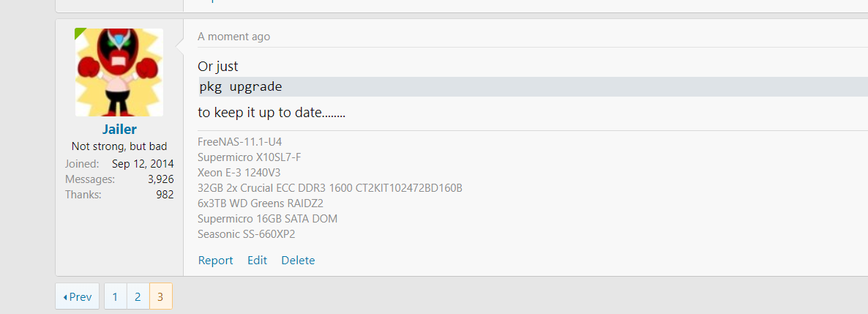868x314 pixels.
Task: Click the green online indicator on avatar
Action: [x=78, y=32]
